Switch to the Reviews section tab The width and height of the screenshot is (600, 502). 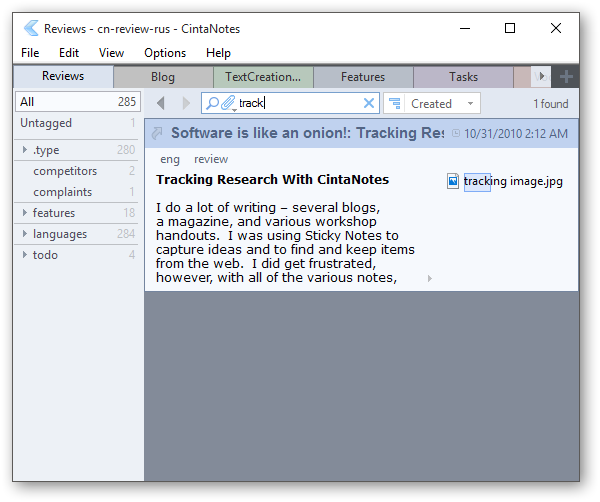[63, 76]
